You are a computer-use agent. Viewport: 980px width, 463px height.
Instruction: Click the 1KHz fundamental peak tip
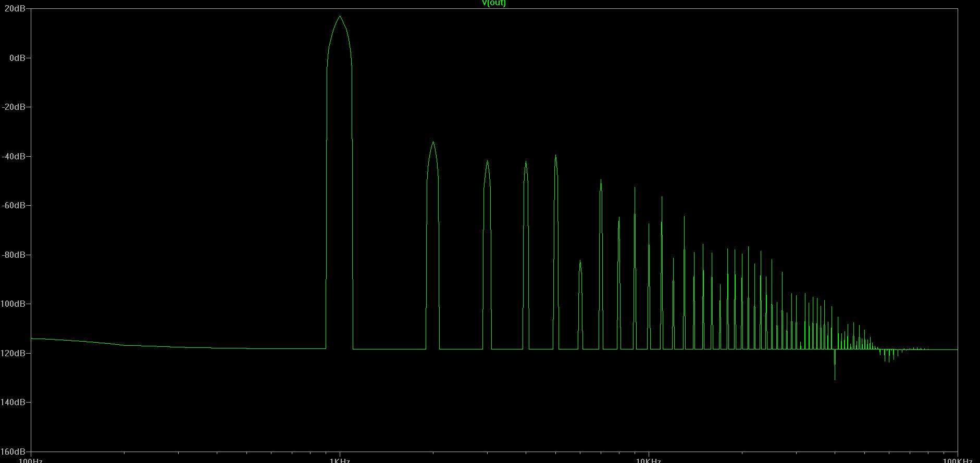pyautogui.click(x=340, y=17)
